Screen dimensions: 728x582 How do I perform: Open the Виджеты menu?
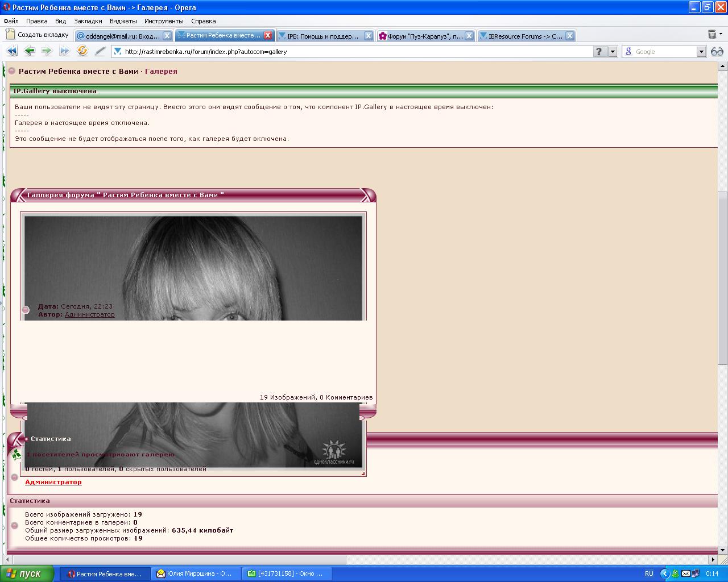tap(123, 21)
